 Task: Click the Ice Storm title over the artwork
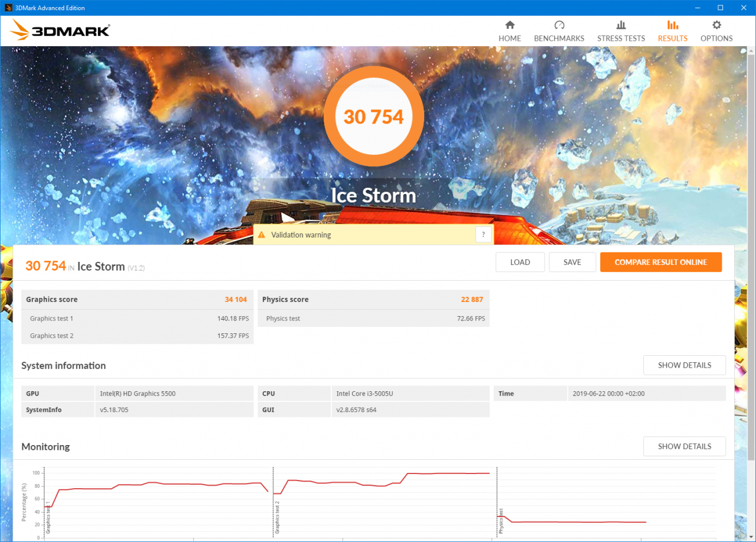point(373,196)
